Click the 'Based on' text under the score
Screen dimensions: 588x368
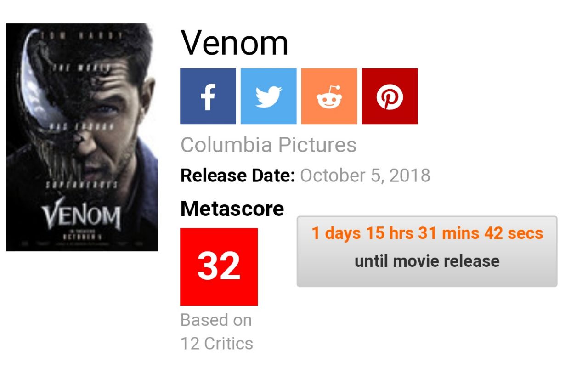click(216, 320)
